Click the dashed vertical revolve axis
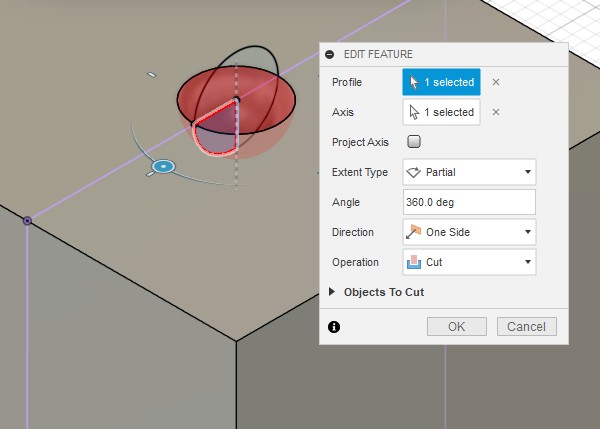The image size is (600, 429). pos(236,170)
